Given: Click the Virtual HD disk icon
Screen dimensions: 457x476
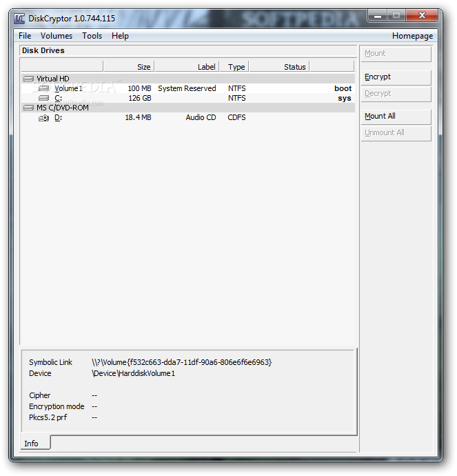Looking at the screenshot, I should click(28, 79).
